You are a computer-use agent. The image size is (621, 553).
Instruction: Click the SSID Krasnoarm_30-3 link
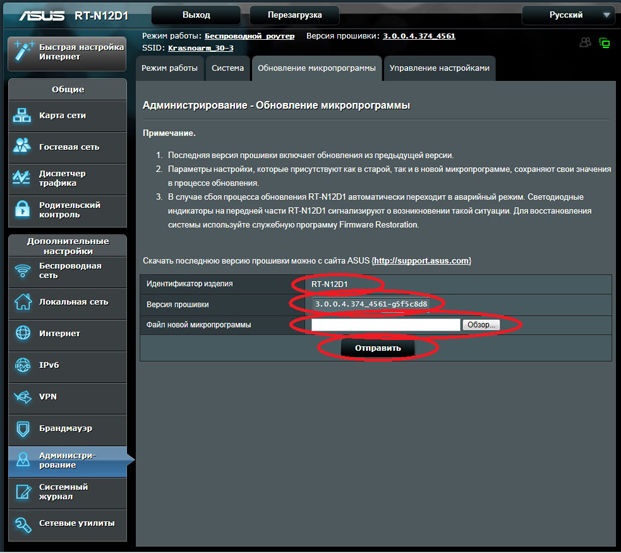pyautogui.click(x=200, y=48)
